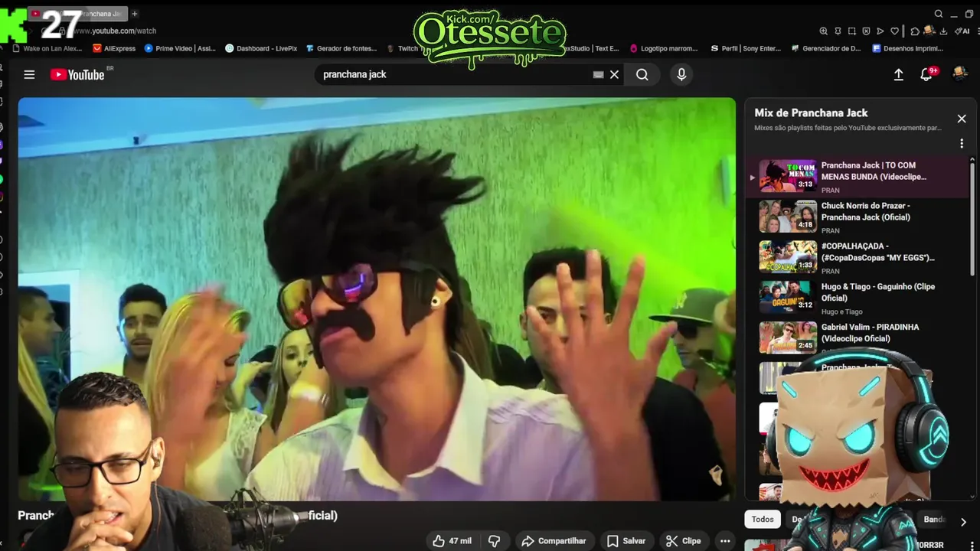Play Hugo & Tiago Gaguinho thumbnail
Screen dimensions: 980x551
[788, 297]
